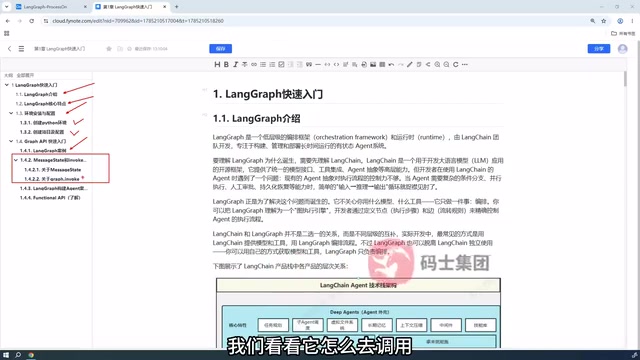Open outline item '1.4.1. LangGraph'
Image resolution: width=640 pixels, height=360 pixels.
(x=43, y=151)
